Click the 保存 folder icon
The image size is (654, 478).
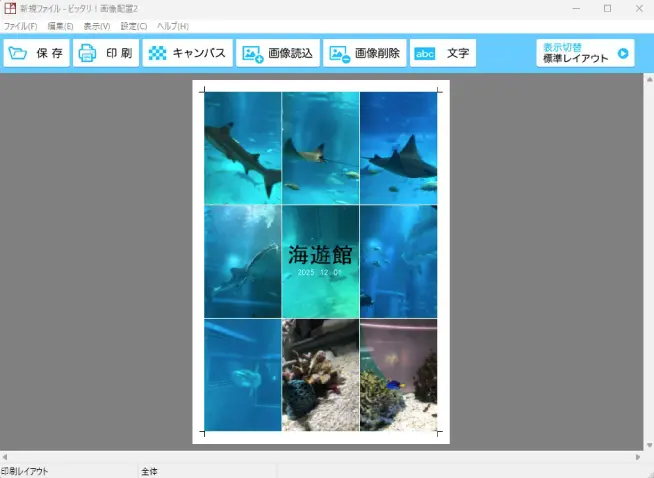click(x=18, y=54)
